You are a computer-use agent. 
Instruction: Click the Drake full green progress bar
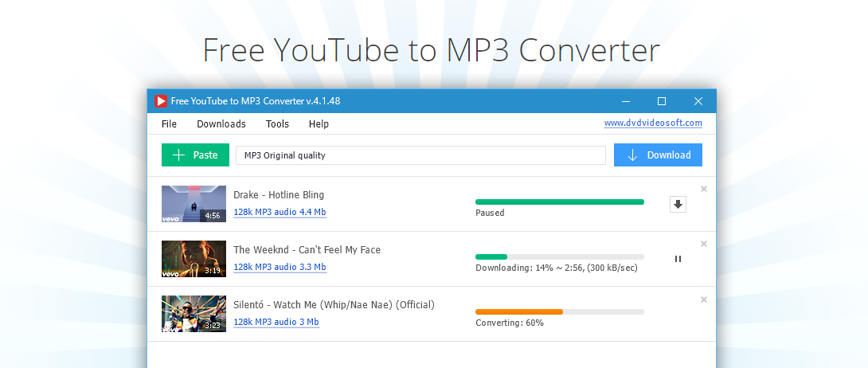point(560,202)
